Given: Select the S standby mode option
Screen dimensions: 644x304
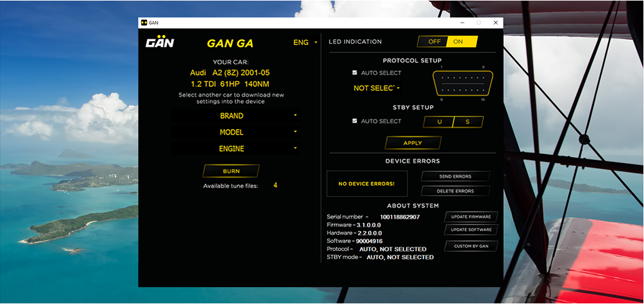Looking at the screenshot, I should (468, 121).
